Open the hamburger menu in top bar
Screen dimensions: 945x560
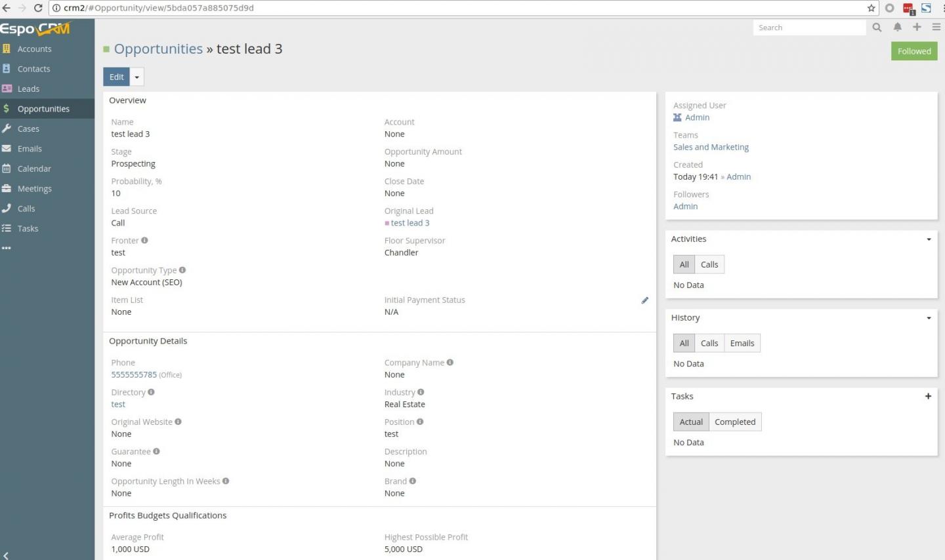936,27
